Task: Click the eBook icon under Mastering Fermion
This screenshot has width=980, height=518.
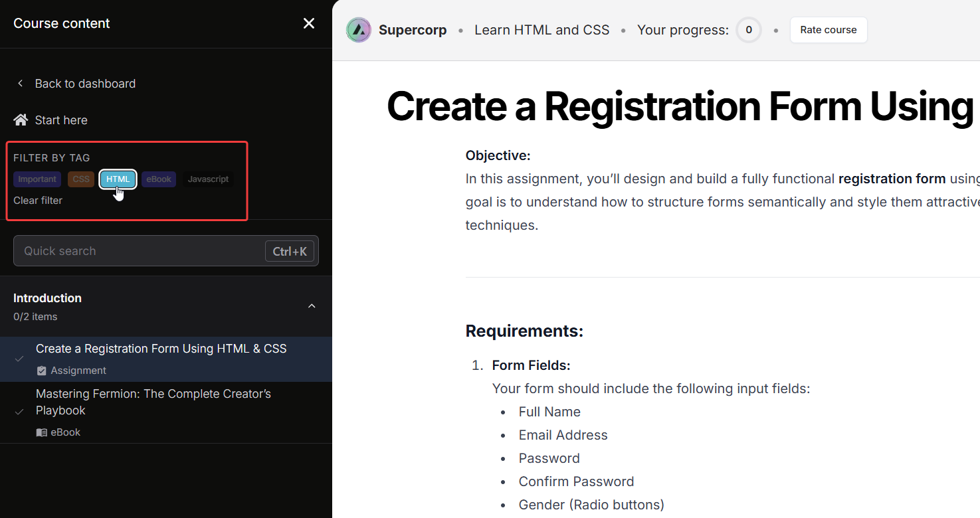Action: (41, 432)
